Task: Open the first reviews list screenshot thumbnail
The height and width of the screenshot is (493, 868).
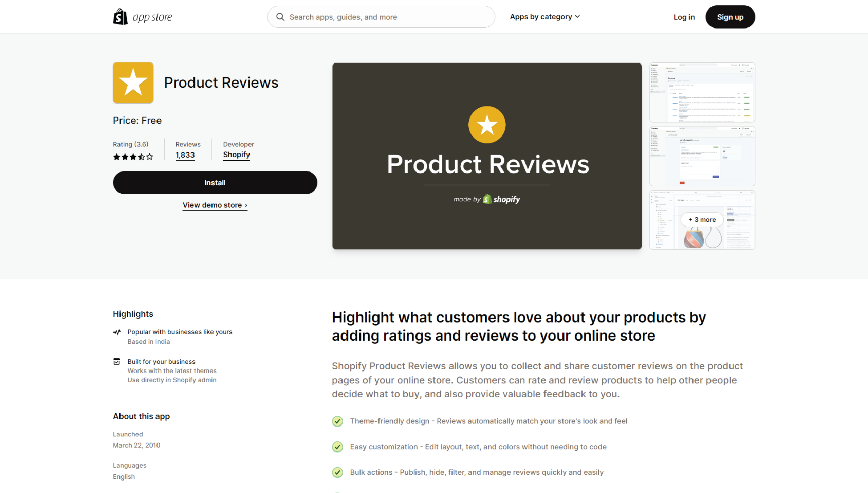Action: (x=702, y=92)
